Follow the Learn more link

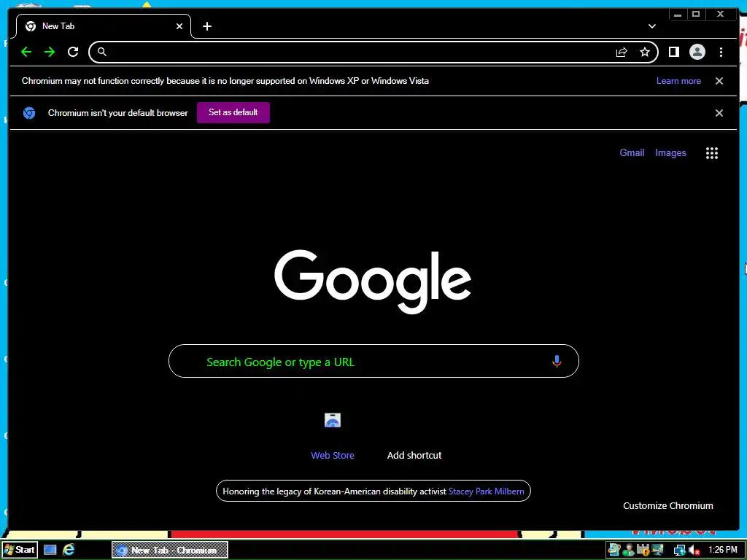678,81
